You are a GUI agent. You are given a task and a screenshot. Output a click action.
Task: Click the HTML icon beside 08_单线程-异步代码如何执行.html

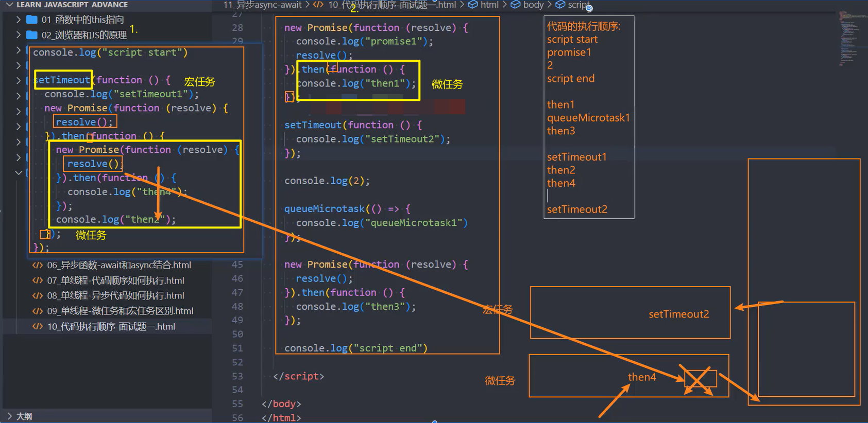click(x=38, y=295)
